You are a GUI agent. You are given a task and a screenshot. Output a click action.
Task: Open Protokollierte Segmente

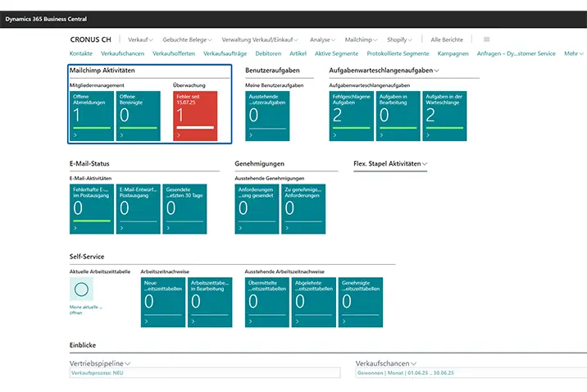tap(398, 53)
